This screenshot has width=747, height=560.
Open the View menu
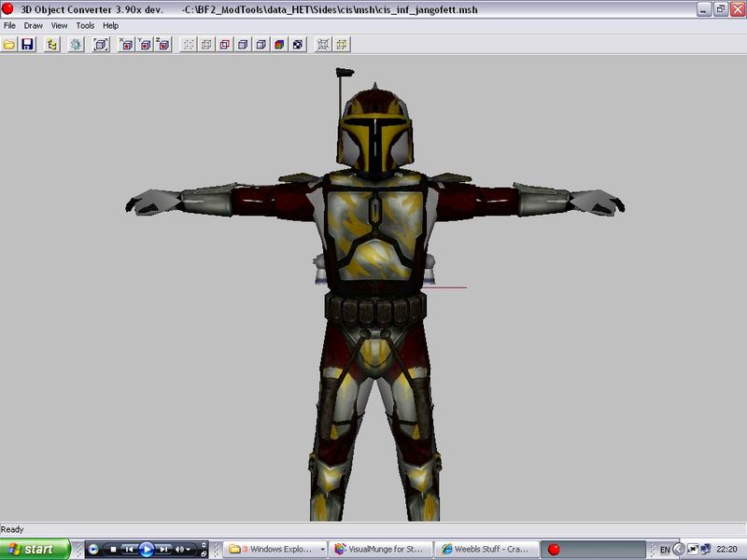point(59,26)
